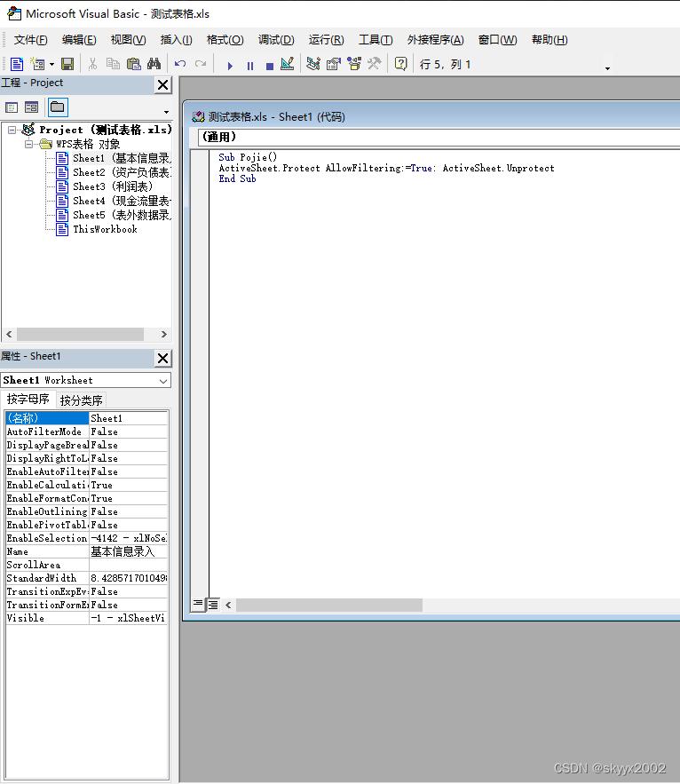The width and height of the screenshot is (680, 784).
Task: Toggle Folders view in the Project panel
Action: [57, 107]
